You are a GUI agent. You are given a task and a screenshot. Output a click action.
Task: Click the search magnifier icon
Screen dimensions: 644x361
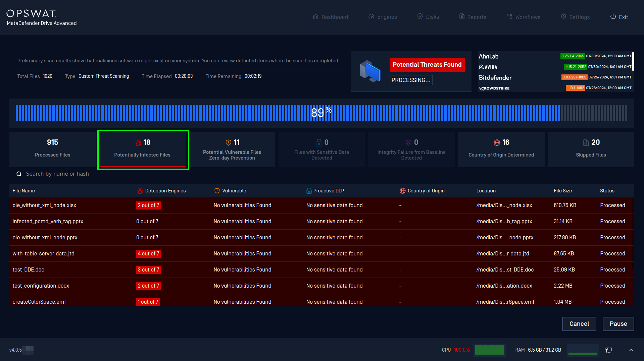(x=19, y=174)
